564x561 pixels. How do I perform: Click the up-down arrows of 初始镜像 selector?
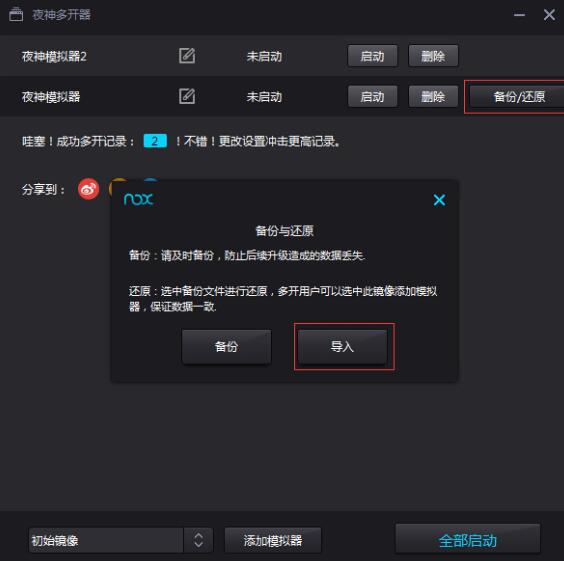pyautogui.click(x=199, y=540)
